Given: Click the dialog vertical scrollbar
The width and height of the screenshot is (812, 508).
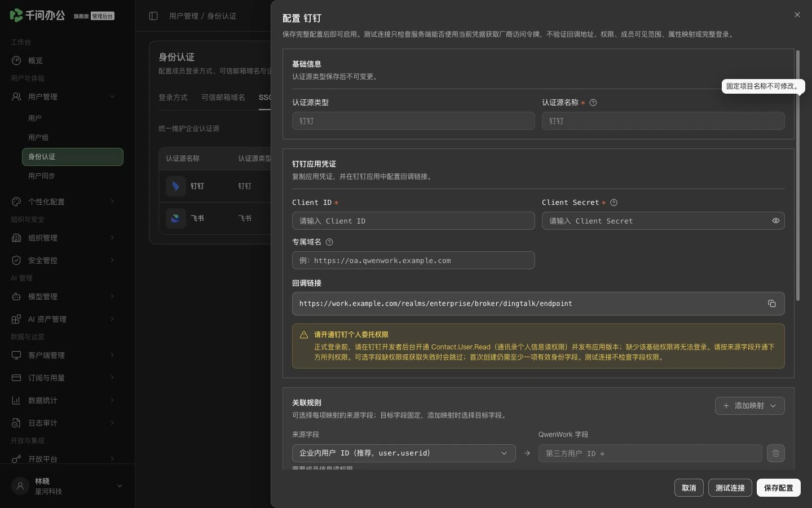Looking at the screenshot, I should coord(798,176).
